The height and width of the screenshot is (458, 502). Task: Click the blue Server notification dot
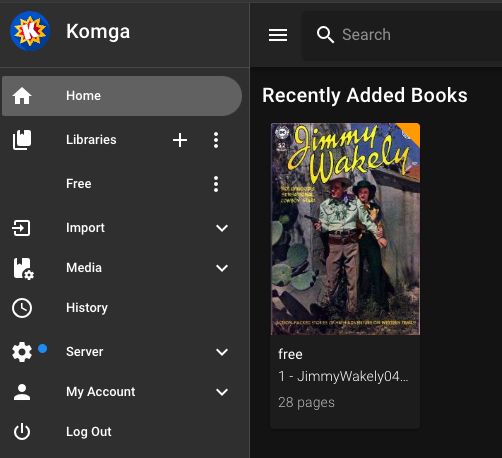pyautogui.click(x=42, y=349)
